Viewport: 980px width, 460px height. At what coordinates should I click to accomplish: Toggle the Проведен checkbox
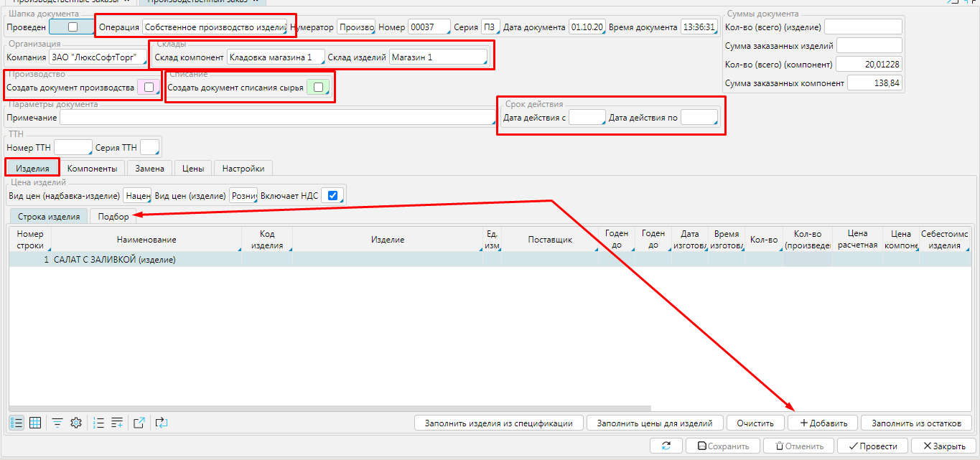[72, 27]
